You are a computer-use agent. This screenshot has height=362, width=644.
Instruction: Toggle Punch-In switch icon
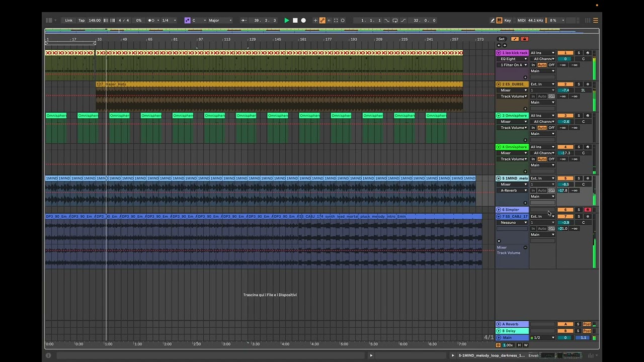click(387, 20)
